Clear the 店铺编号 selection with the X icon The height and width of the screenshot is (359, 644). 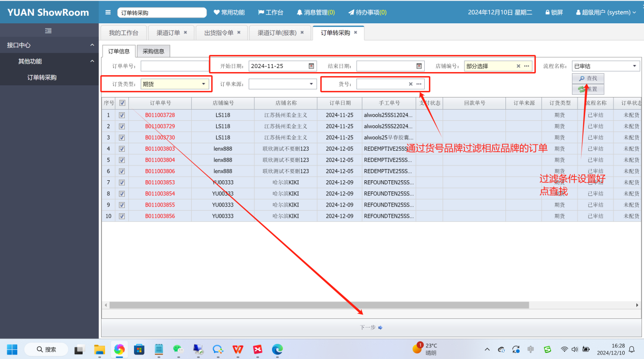[x=518, y=66]
